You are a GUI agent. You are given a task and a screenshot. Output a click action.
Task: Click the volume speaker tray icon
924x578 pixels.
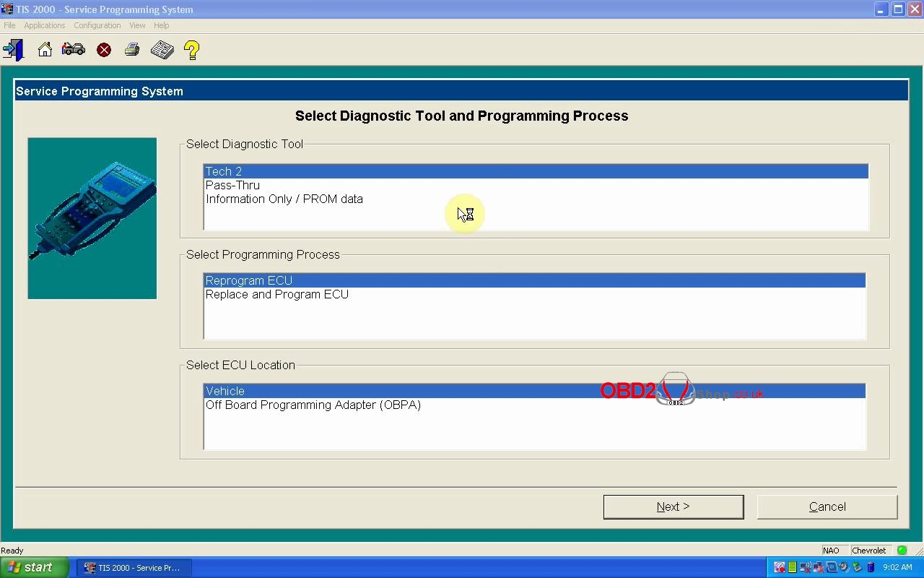[x=842, y=567]
